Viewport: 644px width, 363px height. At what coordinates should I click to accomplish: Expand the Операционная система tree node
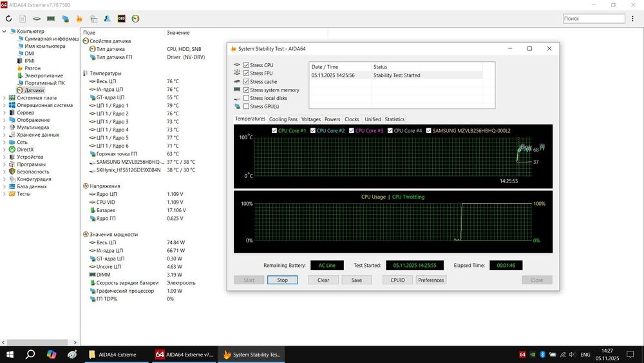pyautogui.click(x=4, y=105)
